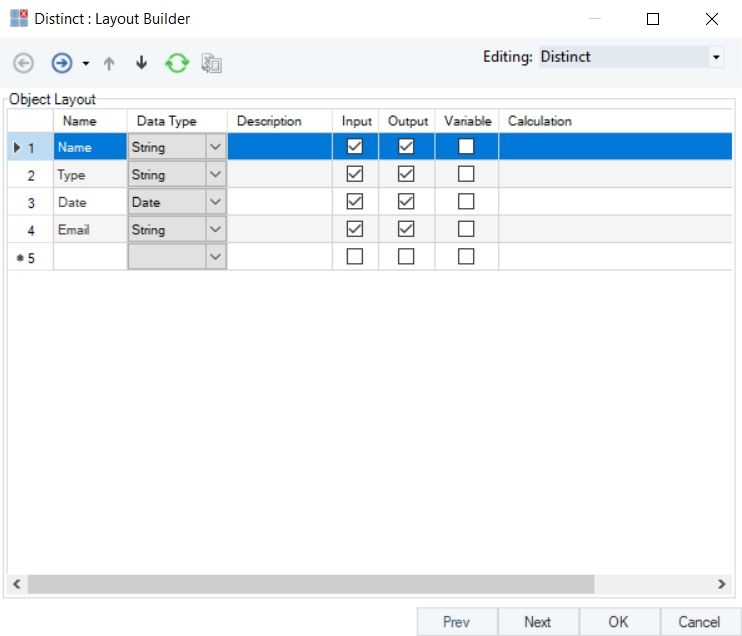Enable the Variable checkbox for Email row
This screenshot has width=742, height=636.
(465, 229)
